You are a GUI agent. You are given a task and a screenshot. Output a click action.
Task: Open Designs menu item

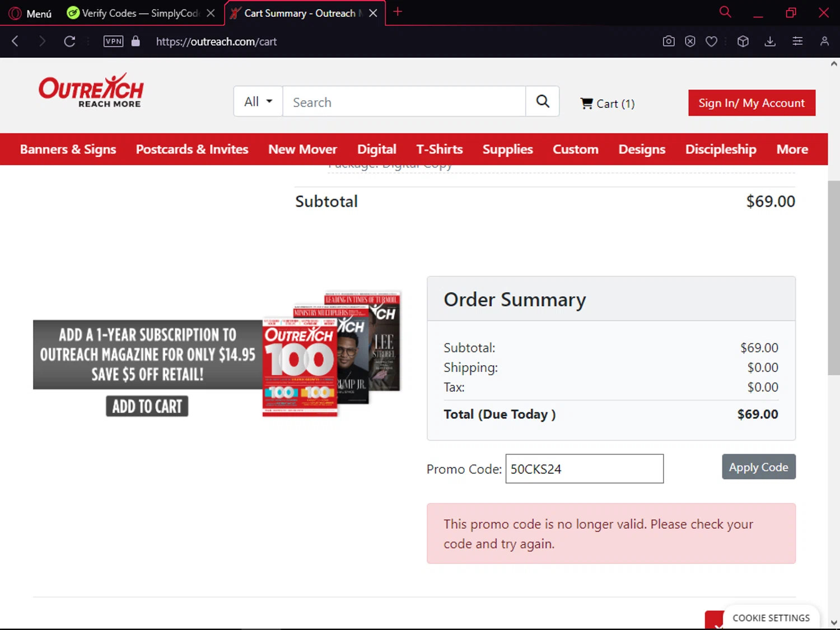[642, 150]
